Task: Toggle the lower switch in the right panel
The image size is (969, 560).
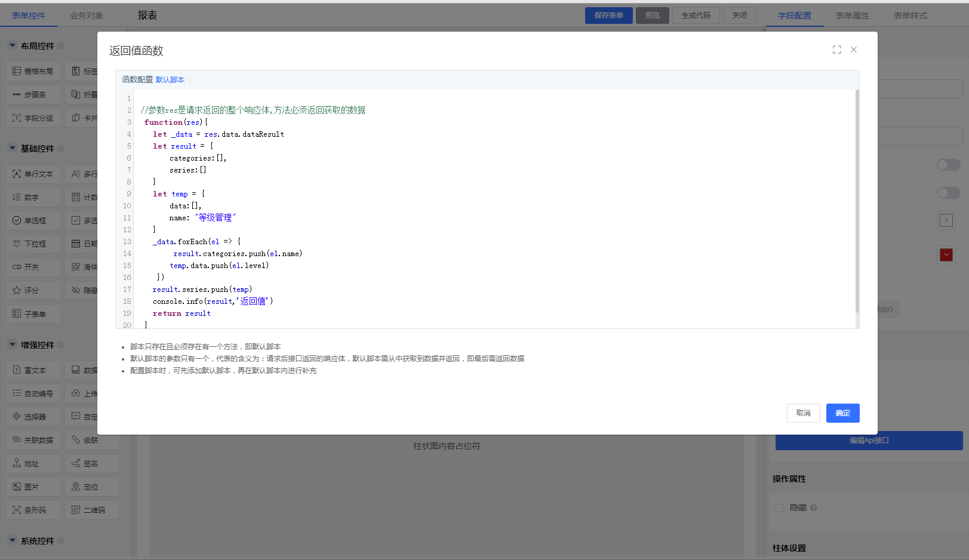Action: (948, 193)
